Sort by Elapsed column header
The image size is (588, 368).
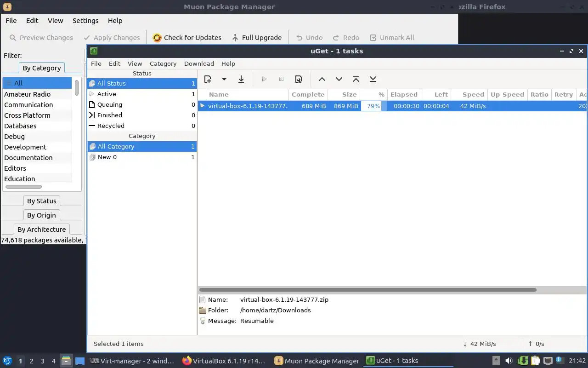pyautogui.click(x=404, y=94)
